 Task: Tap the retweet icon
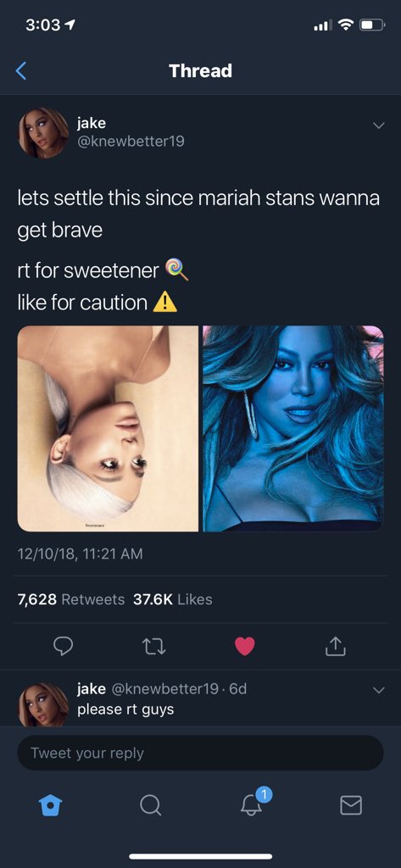coord(153,646)
